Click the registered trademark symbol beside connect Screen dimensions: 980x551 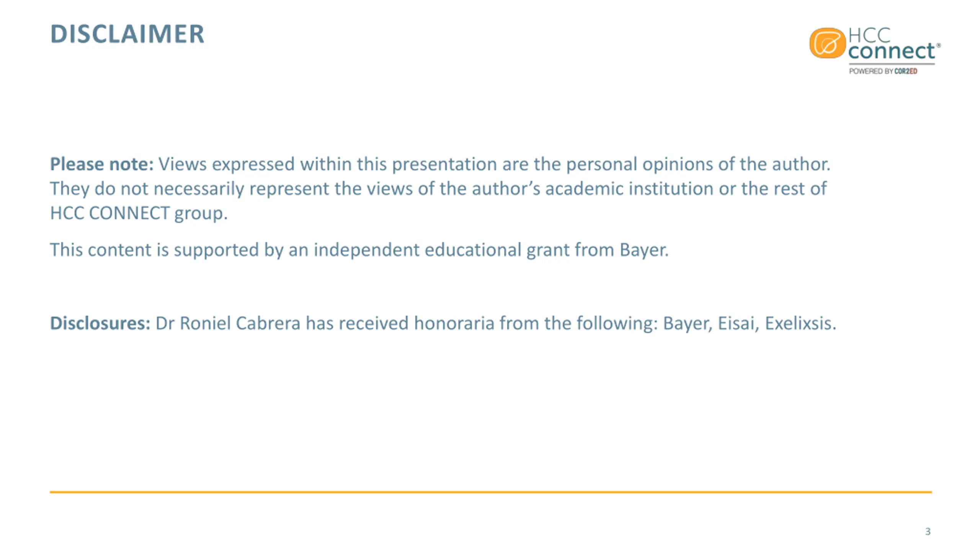938,45
